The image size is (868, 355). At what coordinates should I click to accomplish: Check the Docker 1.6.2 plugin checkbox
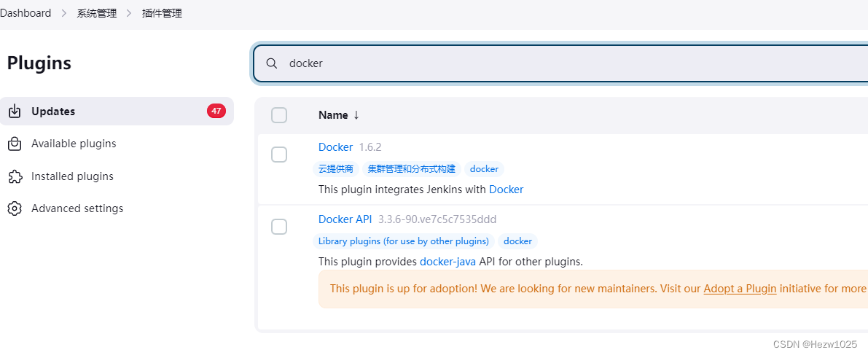click(x=279, y=155)
